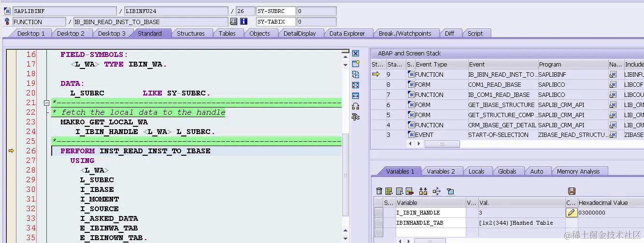Switch to the Globals tab
644x243 pixels.
tap(507, 171)
